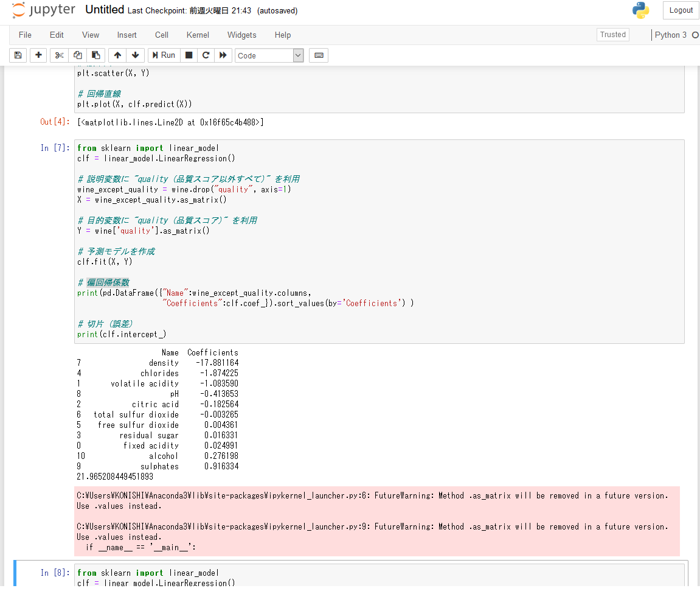Paste cells below icon

pyautogui.click(x=96, y=55)
